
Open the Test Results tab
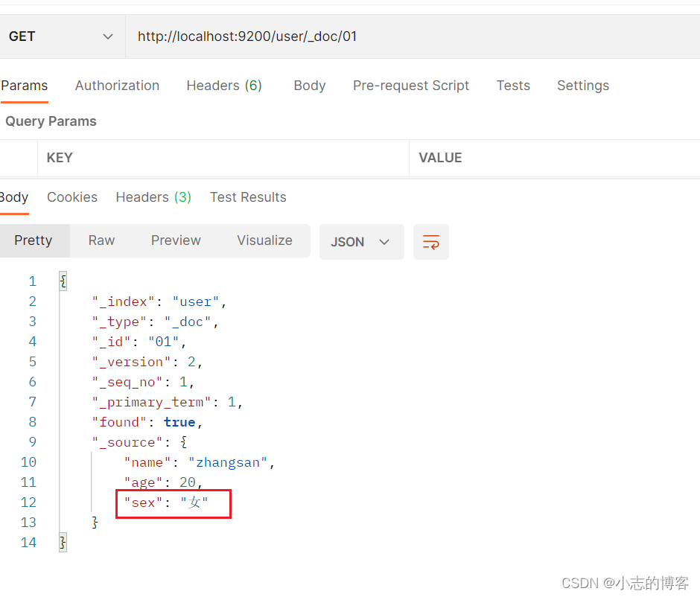(248, 197)
